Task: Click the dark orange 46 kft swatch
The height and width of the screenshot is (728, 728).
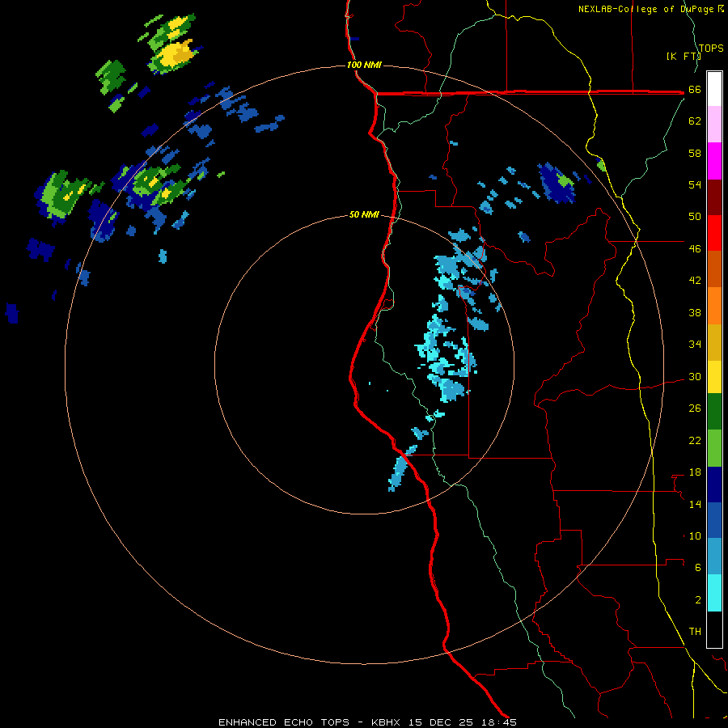Action: (714, 269)
